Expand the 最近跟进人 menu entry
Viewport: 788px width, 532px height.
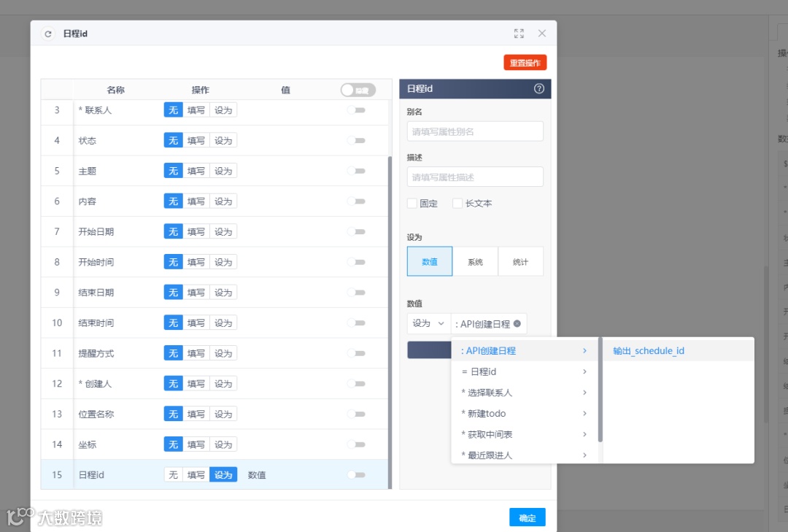click(x=524, y=455)
